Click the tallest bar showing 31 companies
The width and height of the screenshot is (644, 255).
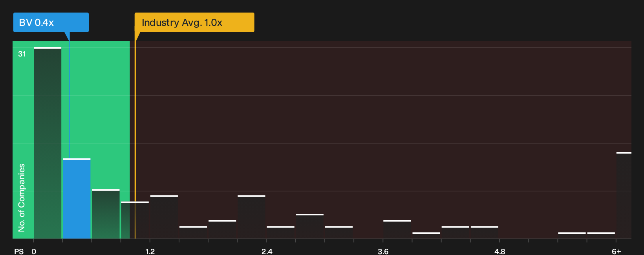click(48, 143)
